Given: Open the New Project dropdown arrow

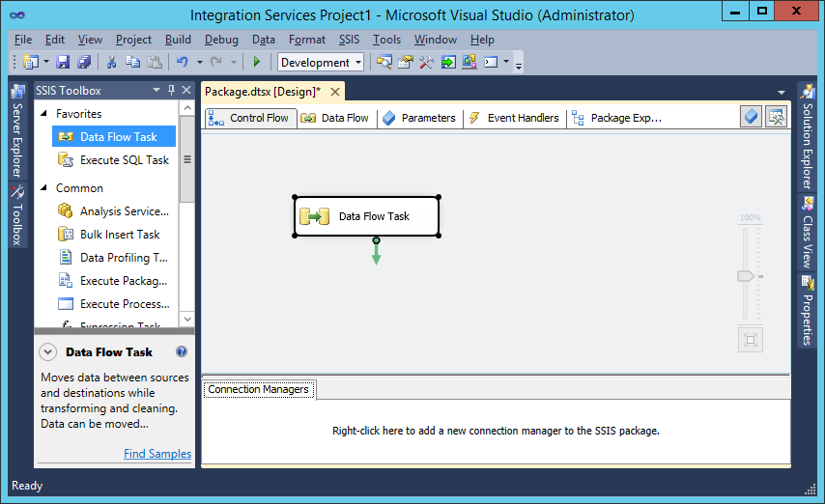Looking at the screenshot, I should coord(46,62).
